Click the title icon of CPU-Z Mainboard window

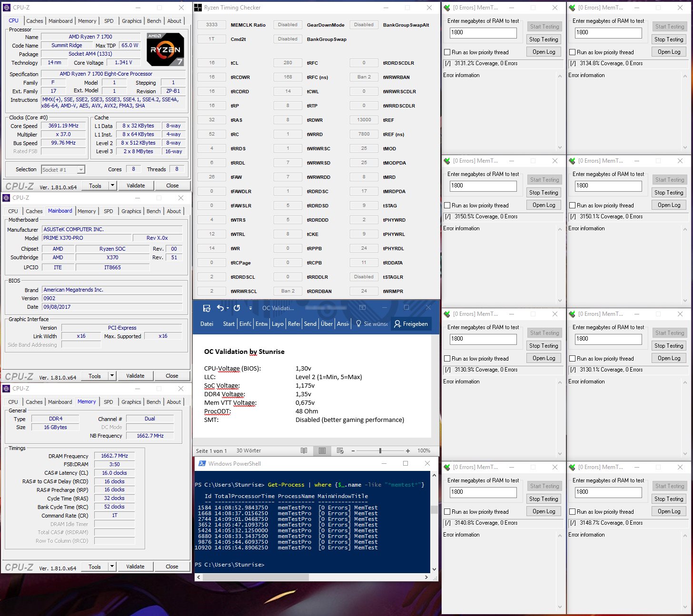coord(6,198)
